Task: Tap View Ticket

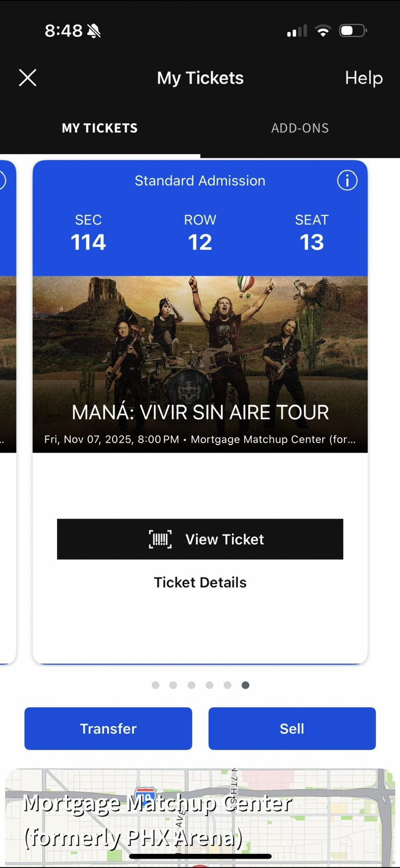Action: [x=200, y=539]
